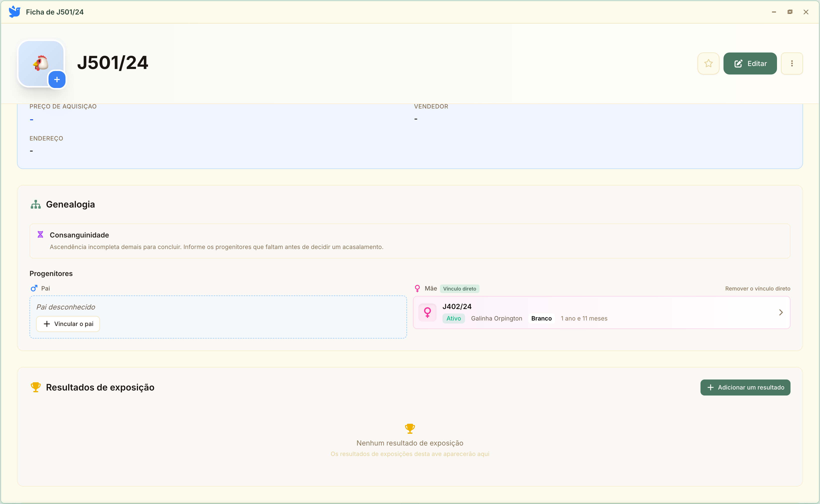Add photo with blue plus badge
820x504 pixels.
(x=57, y=80)
